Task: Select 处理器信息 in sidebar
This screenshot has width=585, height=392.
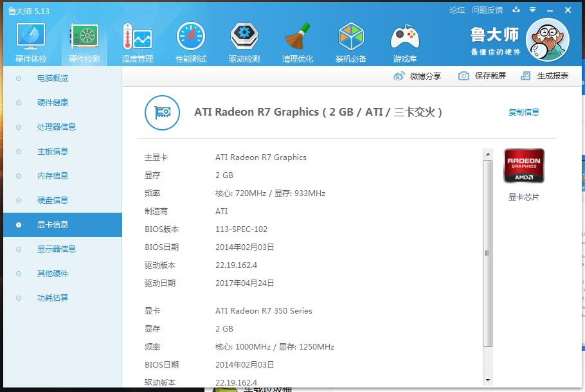Action: (63, 127)
